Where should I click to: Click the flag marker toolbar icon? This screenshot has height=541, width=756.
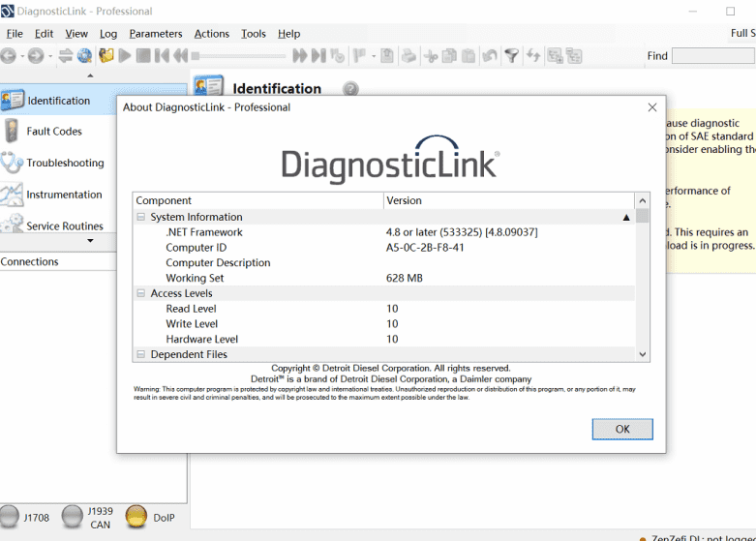359,56
